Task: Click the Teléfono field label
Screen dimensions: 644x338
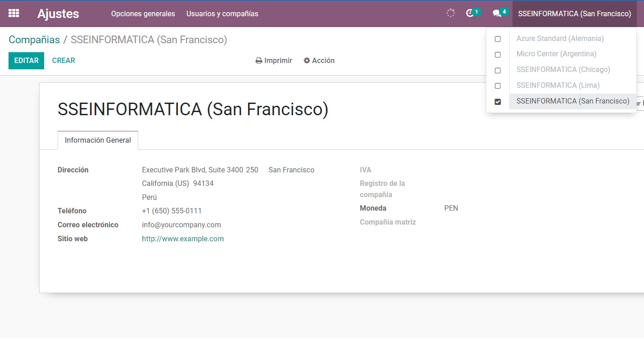Action: click(x=72, y=211)
